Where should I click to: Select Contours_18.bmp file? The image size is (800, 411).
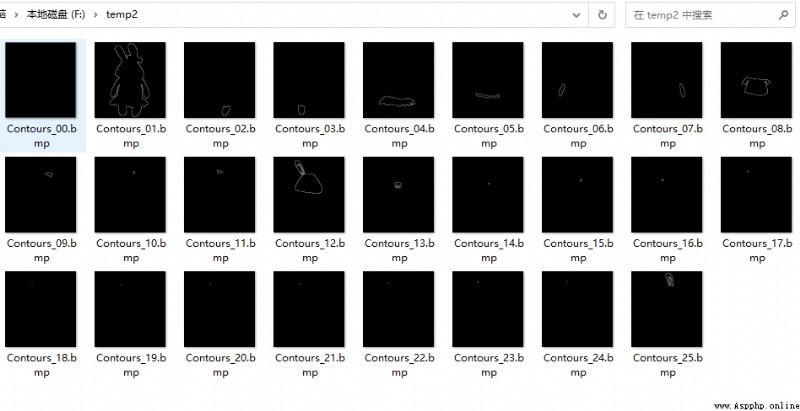[42, 324]
